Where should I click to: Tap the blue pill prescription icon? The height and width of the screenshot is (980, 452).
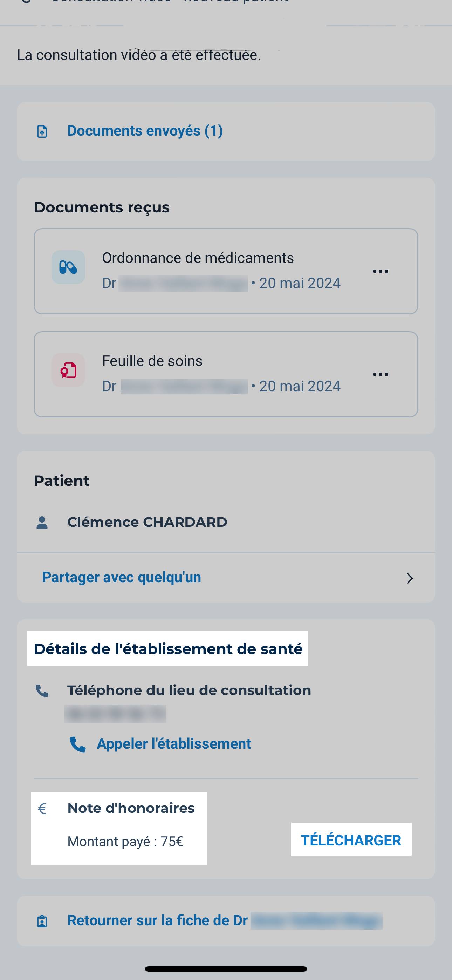[x=68, y=267]
